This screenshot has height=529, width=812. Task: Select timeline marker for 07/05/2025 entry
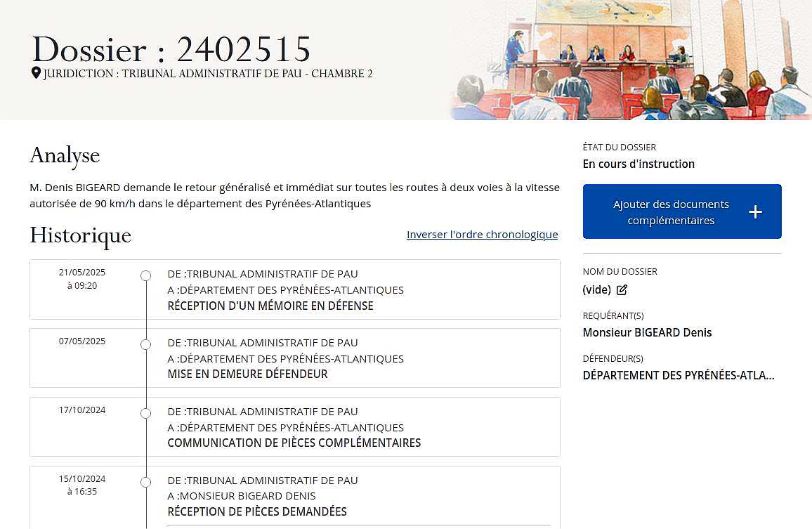click(146, 344)
